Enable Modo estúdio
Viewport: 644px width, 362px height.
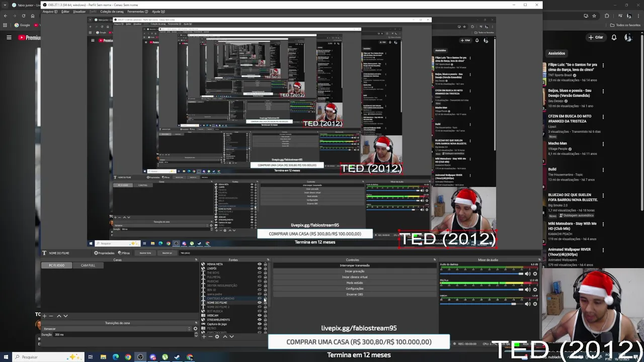[x=354, y=283]
